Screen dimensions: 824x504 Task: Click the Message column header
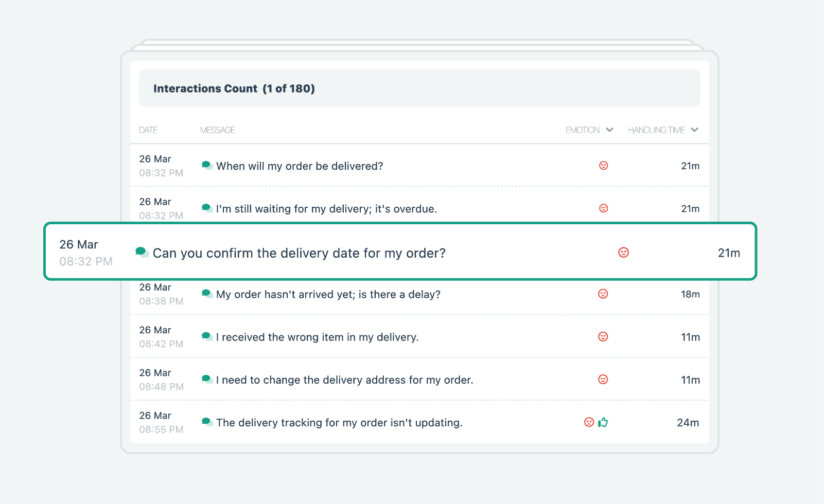(217, 130)
